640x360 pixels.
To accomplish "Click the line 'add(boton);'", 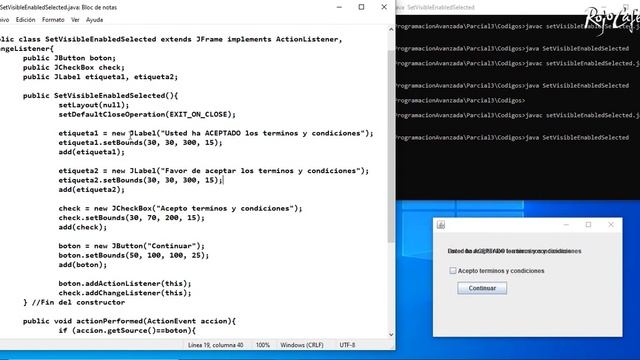I will [82, 264].
